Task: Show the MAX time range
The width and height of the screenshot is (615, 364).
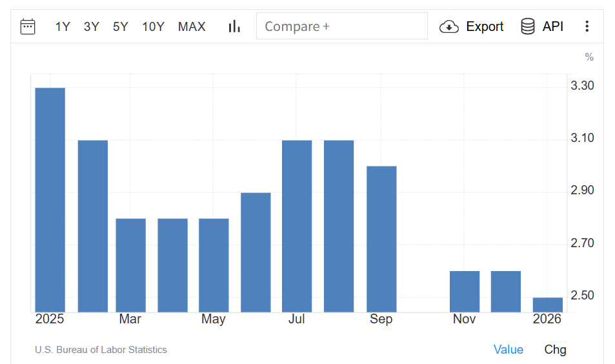Action: (x=192, y=26)
